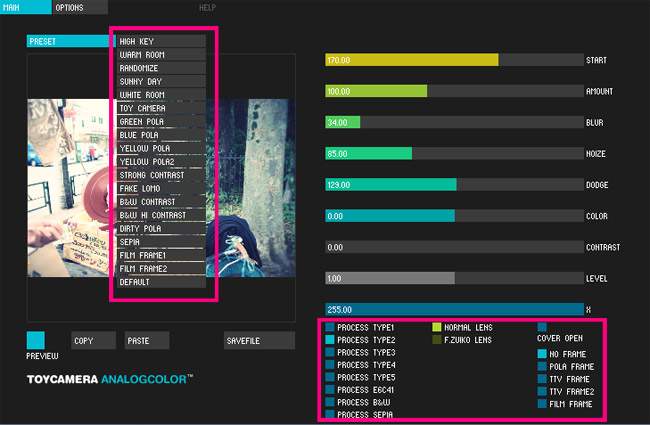Pick the B&W CONTRAST preset
650x425 pixels.
pos(161,202)
